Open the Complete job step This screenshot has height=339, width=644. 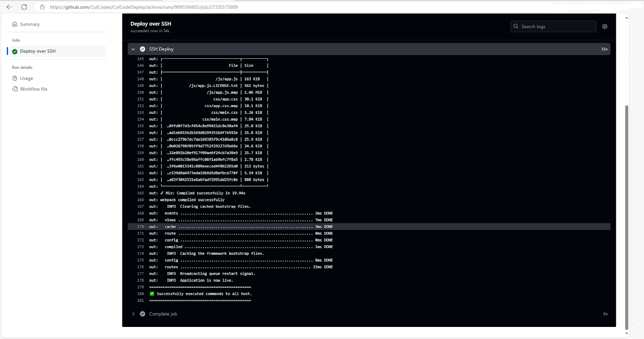(x=163, y=314)
